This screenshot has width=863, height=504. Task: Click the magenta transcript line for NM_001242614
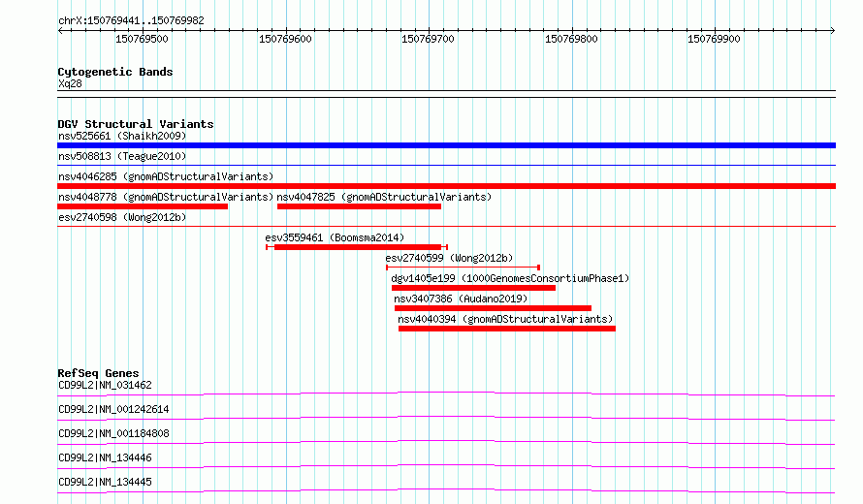pyautogui.click(x=446, y=418)
